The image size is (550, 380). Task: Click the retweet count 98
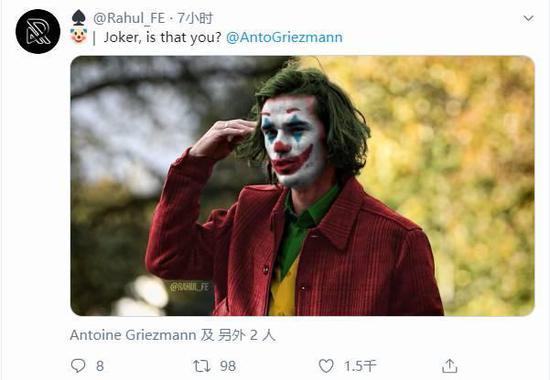pos(228,366)
